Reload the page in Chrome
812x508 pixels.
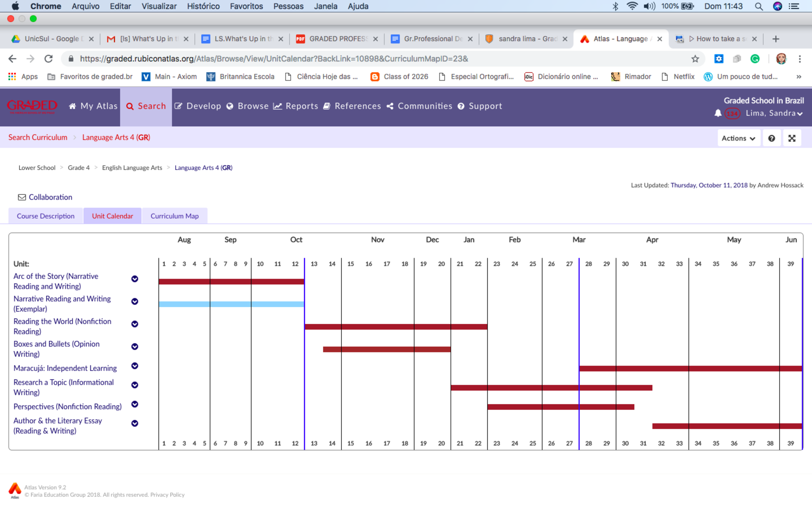[48, 59]
